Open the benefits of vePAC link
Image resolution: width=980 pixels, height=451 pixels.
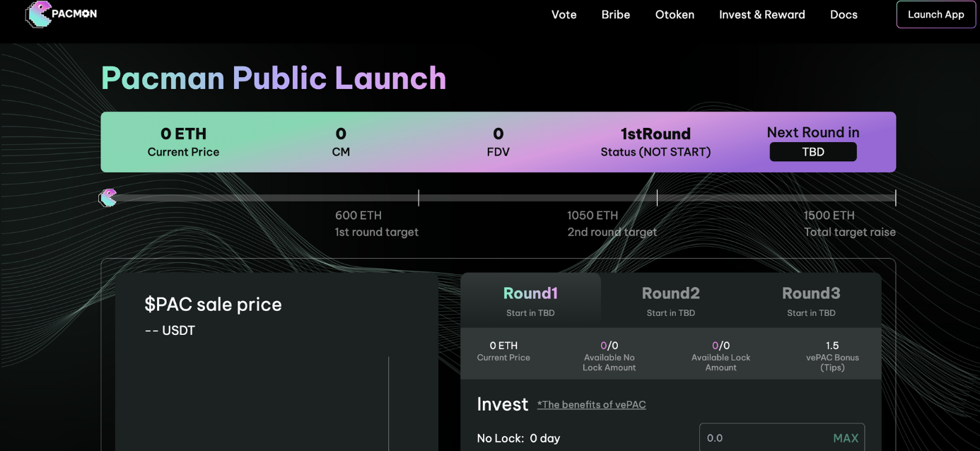591,404
